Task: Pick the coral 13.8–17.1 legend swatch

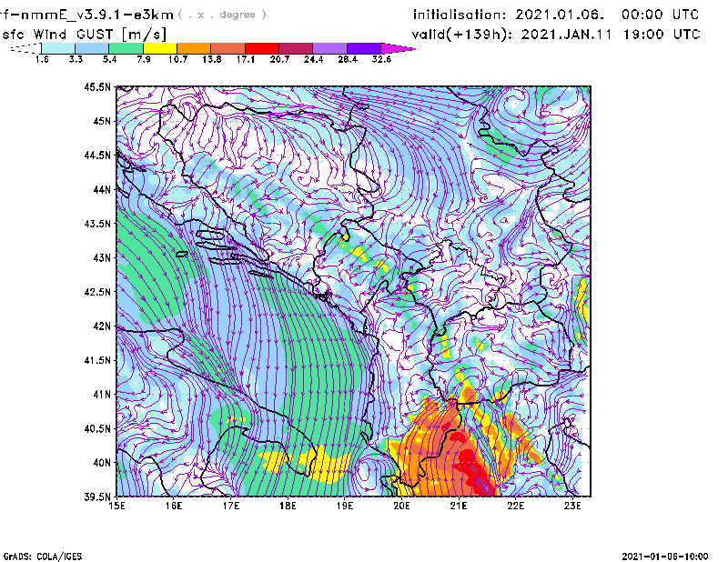Action: point(228,48)
